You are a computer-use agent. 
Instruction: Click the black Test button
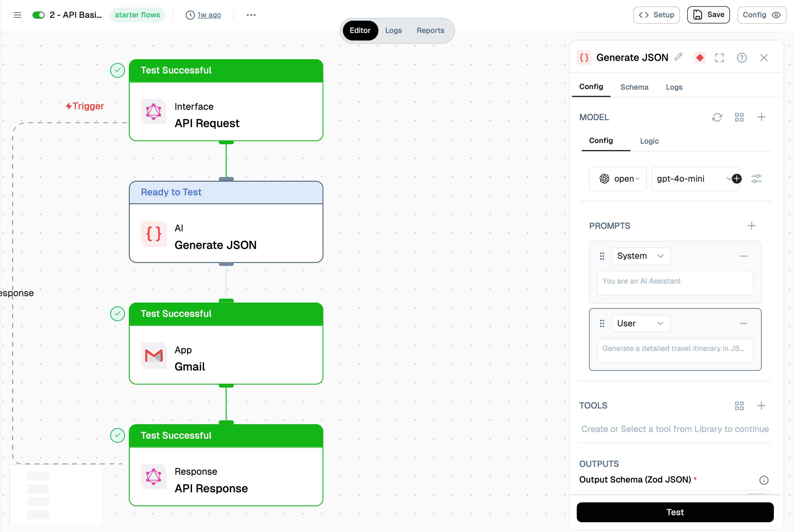click(x=675, y=512)
